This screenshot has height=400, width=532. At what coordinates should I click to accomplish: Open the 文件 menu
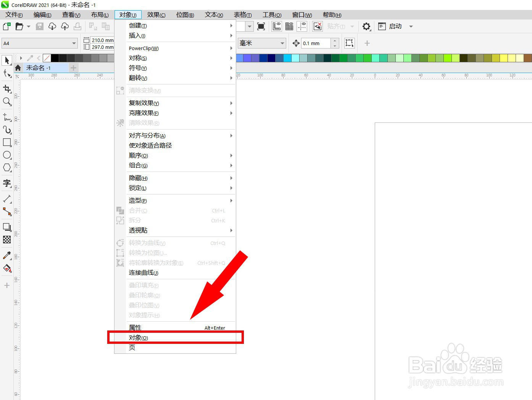(x=14, y=15)
